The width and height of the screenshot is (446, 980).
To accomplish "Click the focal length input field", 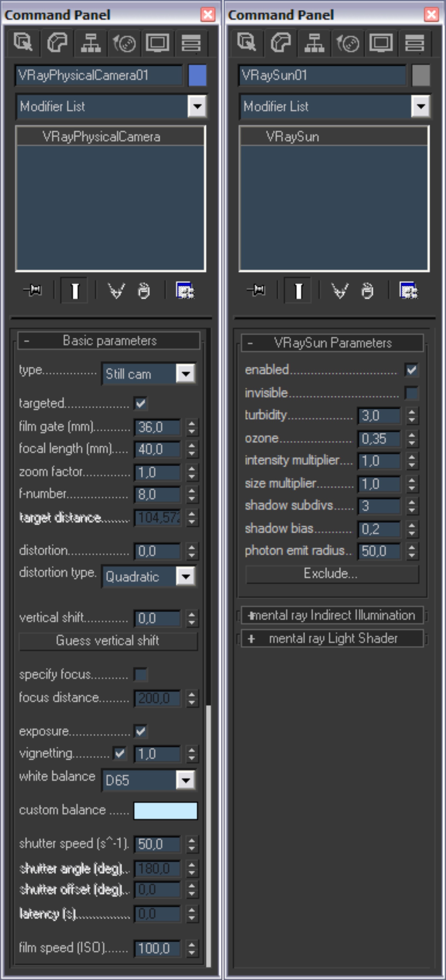I will [157, 449].
